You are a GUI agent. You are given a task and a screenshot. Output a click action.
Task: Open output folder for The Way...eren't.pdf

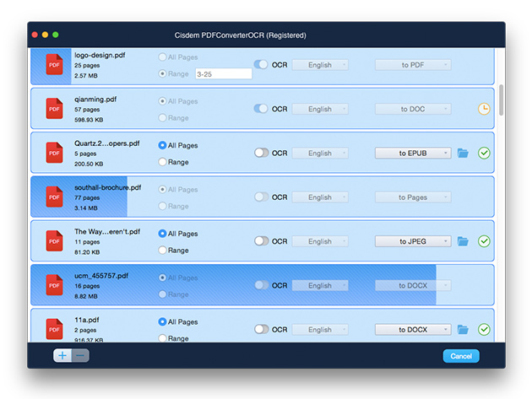click(463, 241)
